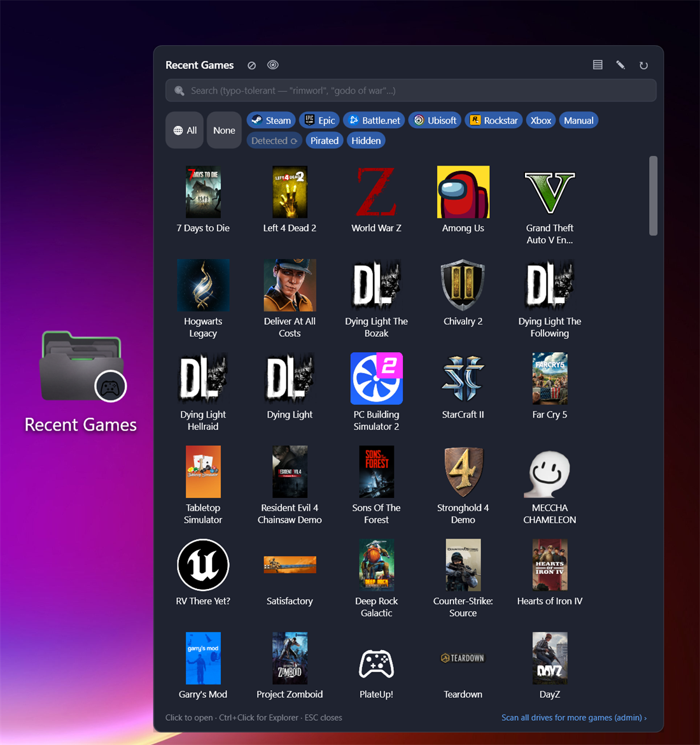Toggle the Xbox filter chip
This screenshot has height=745, width=700.
pyautogui.click(x=540, y=120)
